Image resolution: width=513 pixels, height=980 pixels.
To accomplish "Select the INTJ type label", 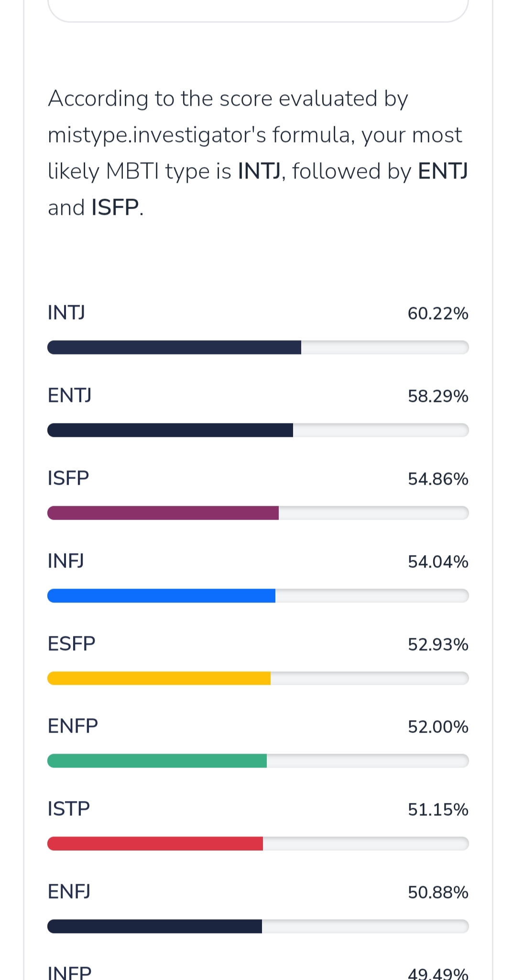I will click(66, 312).
